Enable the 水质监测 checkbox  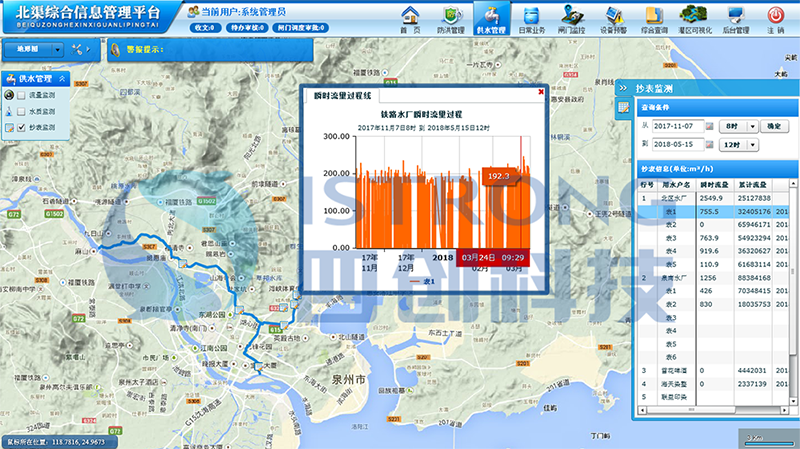(22, 111)
